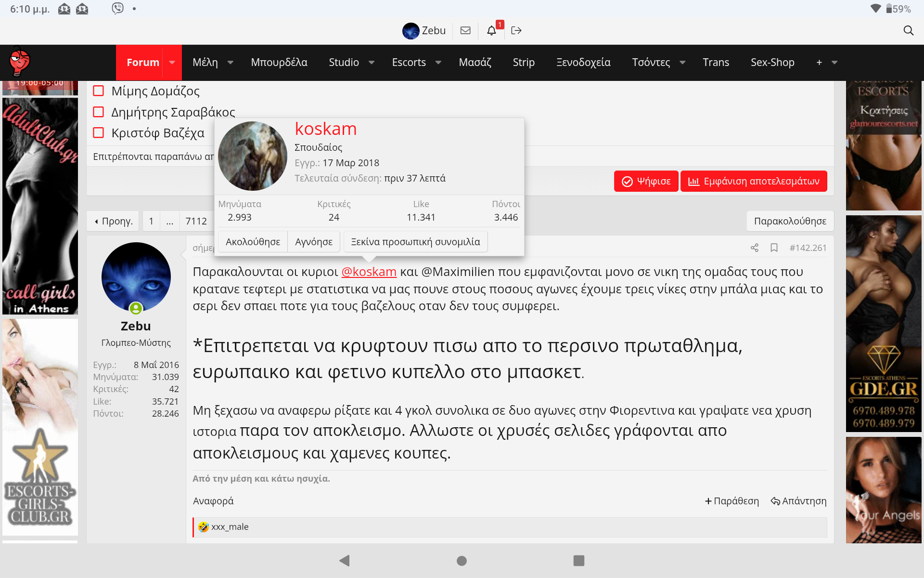Screen dimensions: 924x578
Task: Open the search magnifier icon
Action: [908, 30]
